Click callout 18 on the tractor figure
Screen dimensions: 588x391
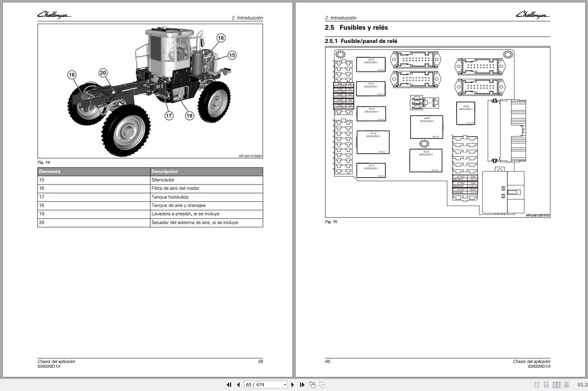(x=72, y=75)
